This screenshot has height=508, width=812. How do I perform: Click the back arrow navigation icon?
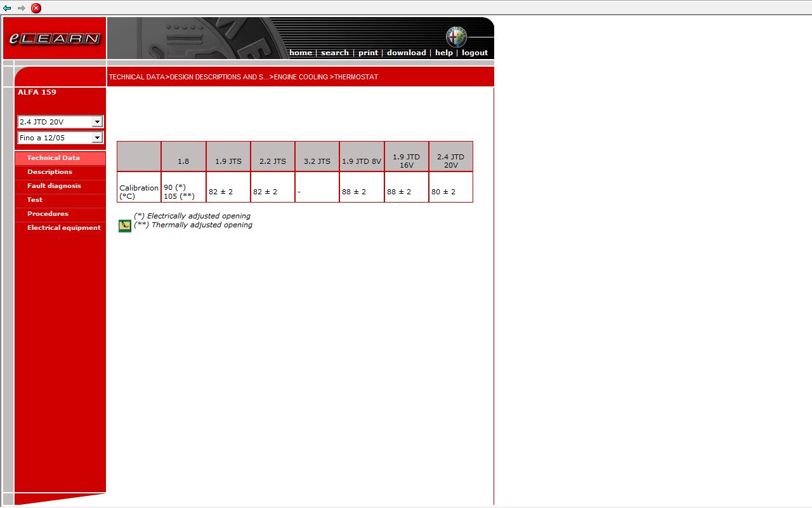pyautogui.click(x=7, y=8)
